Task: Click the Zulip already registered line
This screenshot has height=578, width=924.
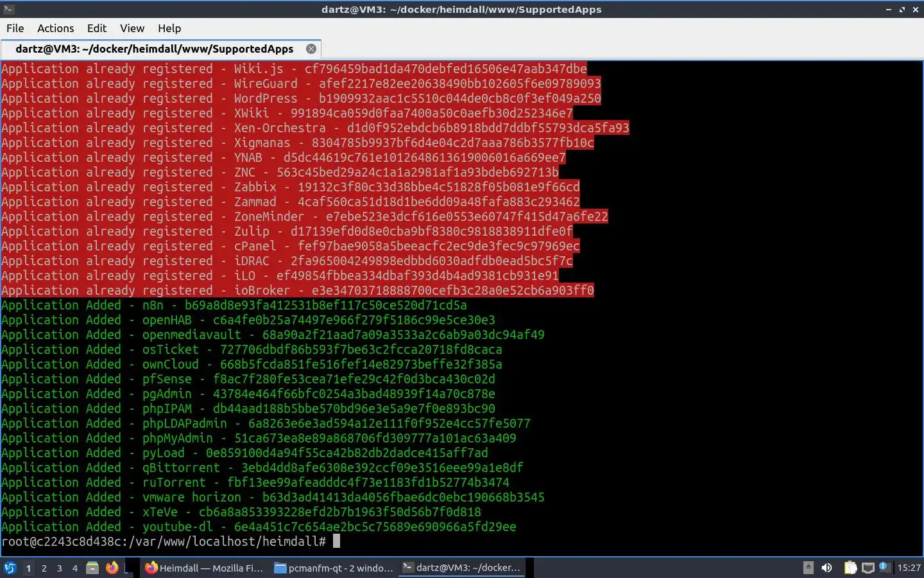Action: coord(287,231)
